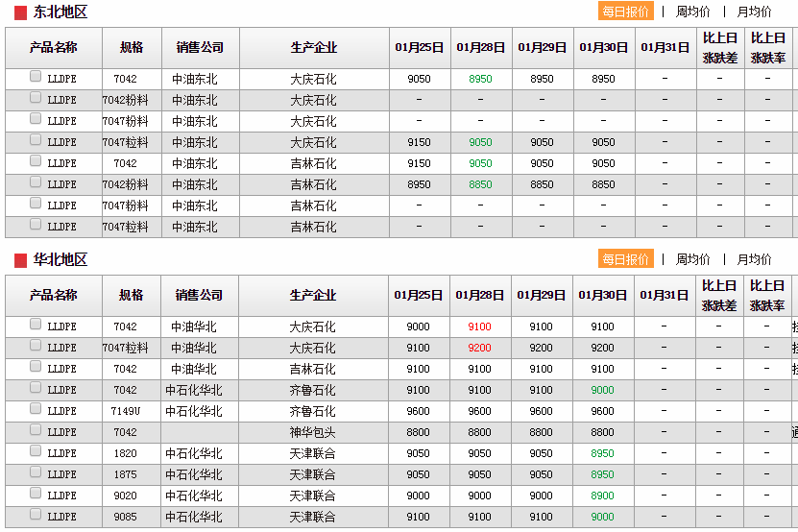Switch to 周均价 in 华北地区 section
The image size is (798, 532).
coord(692,259)
